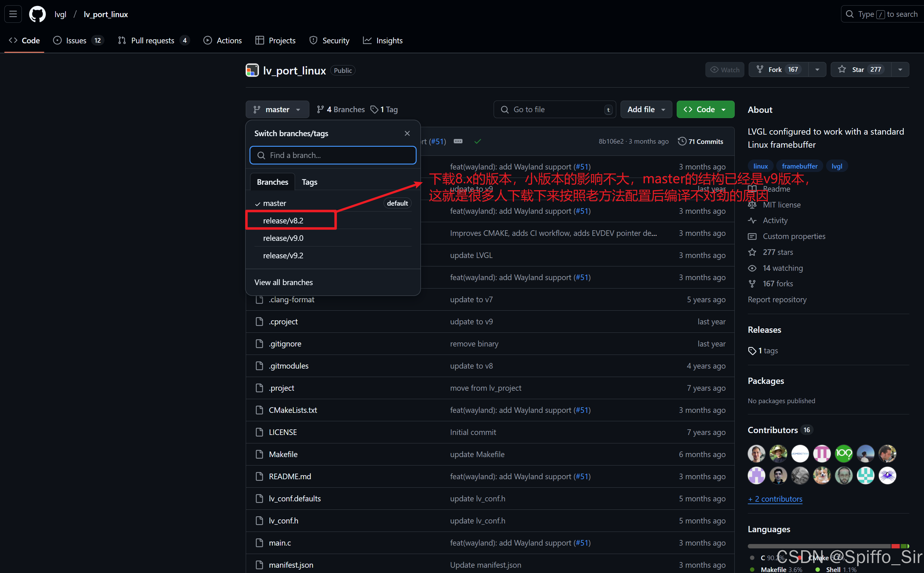Click the star icon in the Star button
The height and width of the screenshot is (573, 924).
[842, 69]
